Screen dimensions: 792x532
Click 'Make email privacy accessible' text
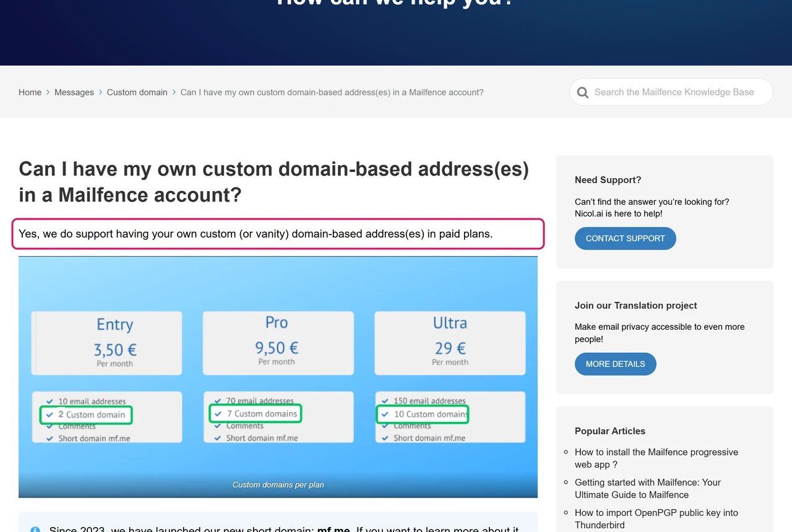tap(660, 333)
